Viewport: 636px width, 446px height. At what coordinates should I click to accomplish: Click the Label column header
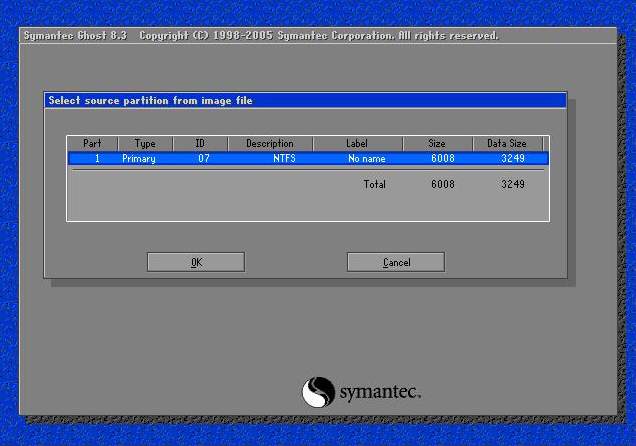pos(357,144)
